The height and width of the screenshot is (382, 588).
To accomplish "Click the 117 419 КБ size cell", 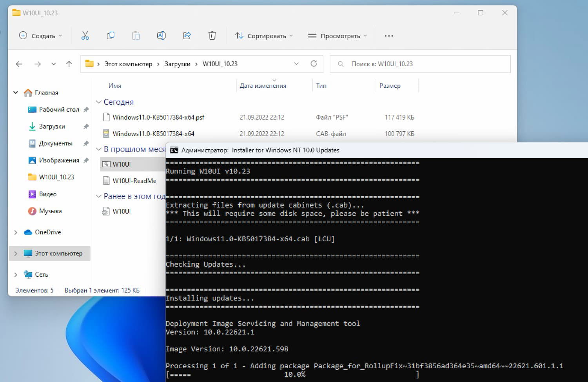I will 399,117.
